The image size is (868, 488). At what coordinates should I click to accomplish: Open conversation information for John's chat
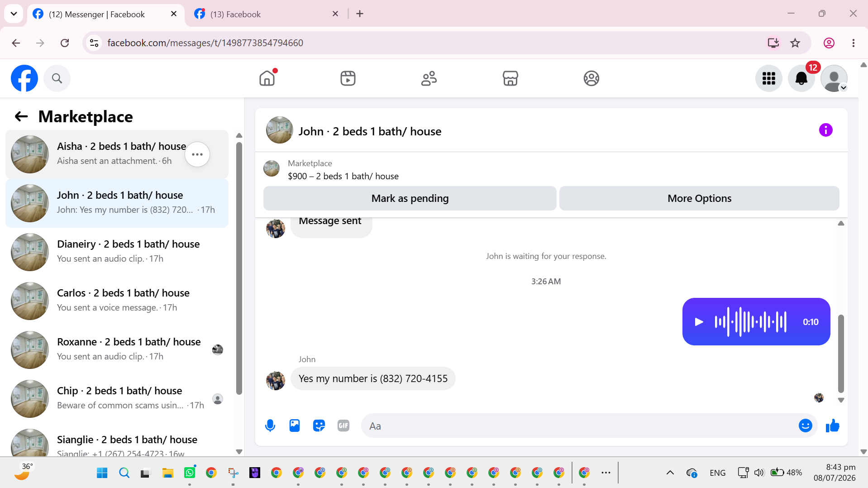click(825, 130)
